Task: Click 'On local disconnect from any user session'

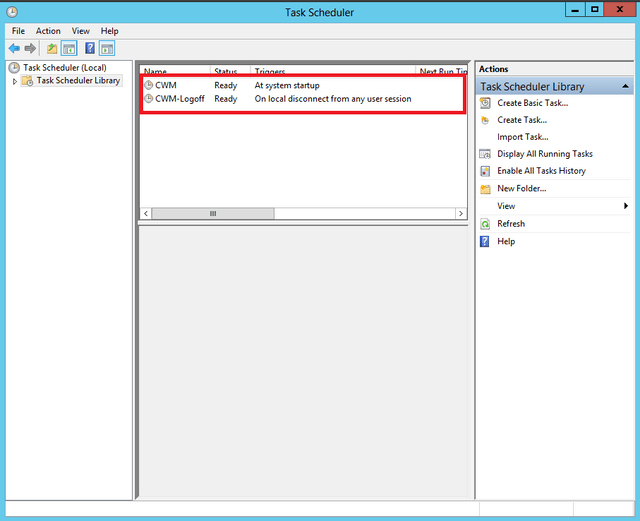Action: tap(333, 99)
